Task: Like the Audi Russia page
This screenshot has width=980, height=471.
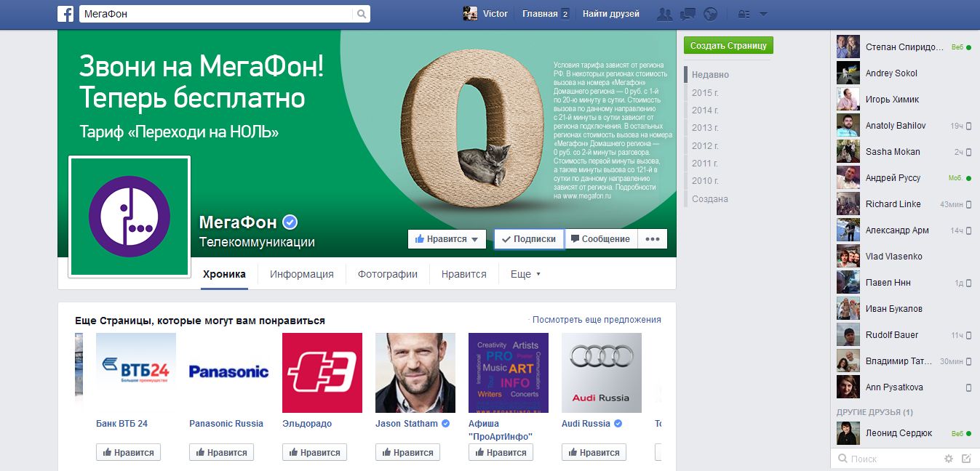Action: 594,452
